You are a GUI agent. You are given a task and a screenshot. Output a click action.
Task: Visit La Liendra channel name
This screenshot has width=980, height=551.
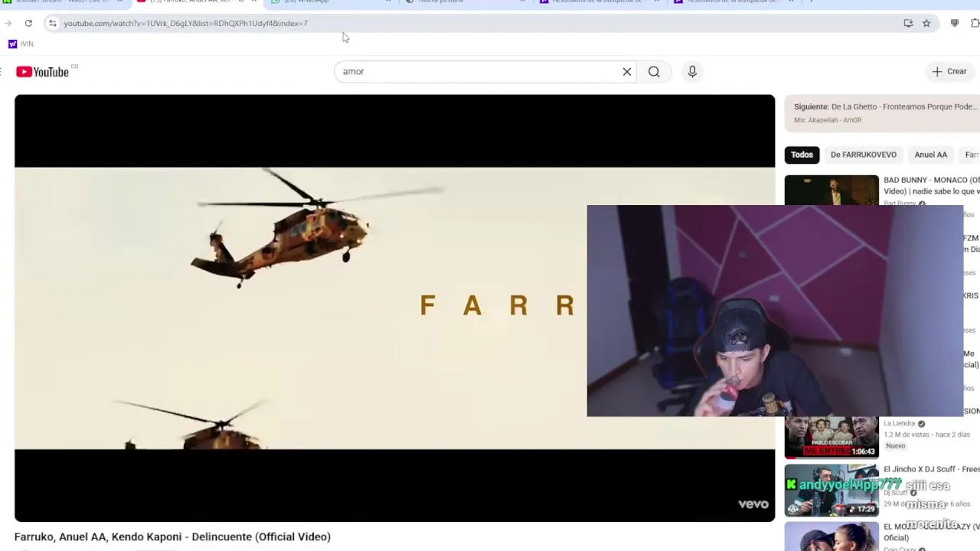tap(899, 423)
